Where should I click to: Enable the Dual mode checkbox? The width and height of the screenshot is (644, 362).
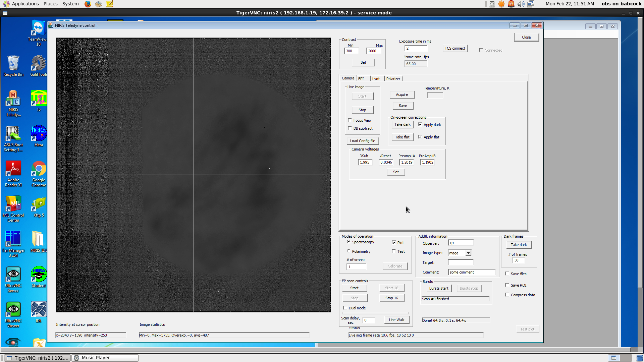[345, 308]
